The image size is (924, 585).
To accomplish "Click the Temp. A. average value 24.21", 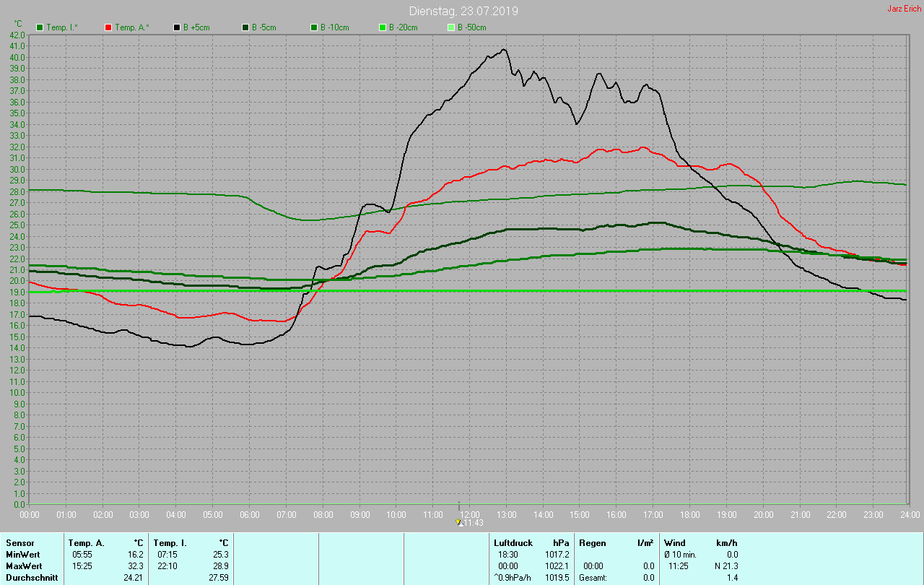I will 134,578.
